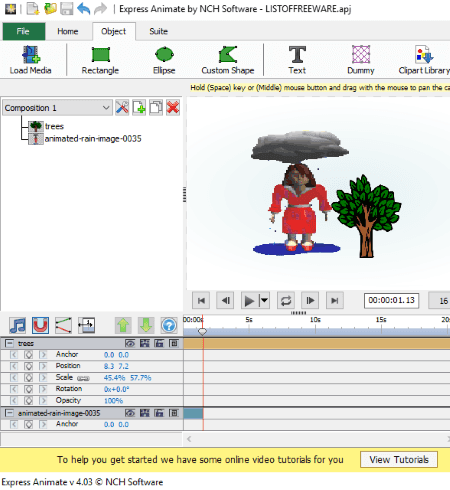Viewport: 450px width, 490px height.
Task: Collapse the trees layer properties
Action: coord(10,343)
